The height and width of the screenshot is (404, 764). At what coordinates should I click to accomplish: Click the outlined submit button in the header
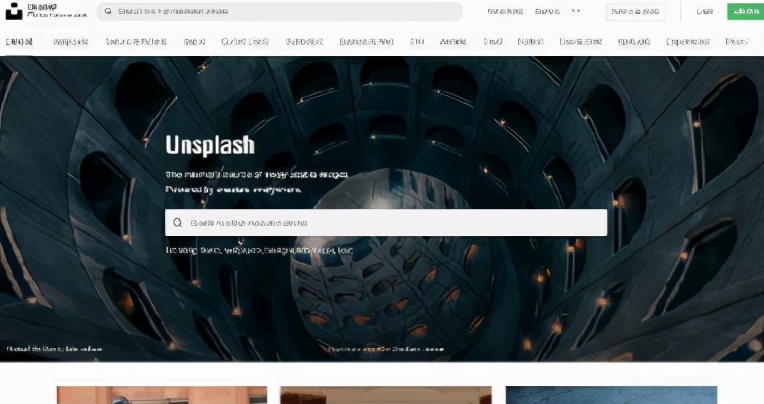point(635,11)
